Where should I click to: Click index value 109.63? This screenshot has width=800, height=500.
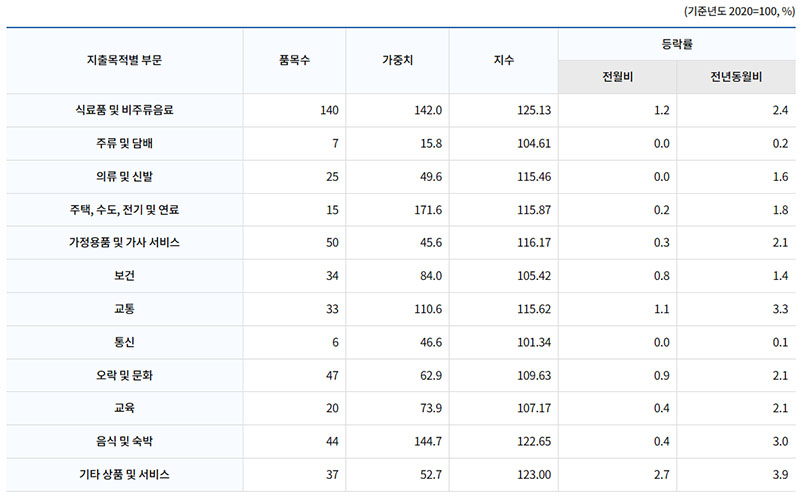534,376
